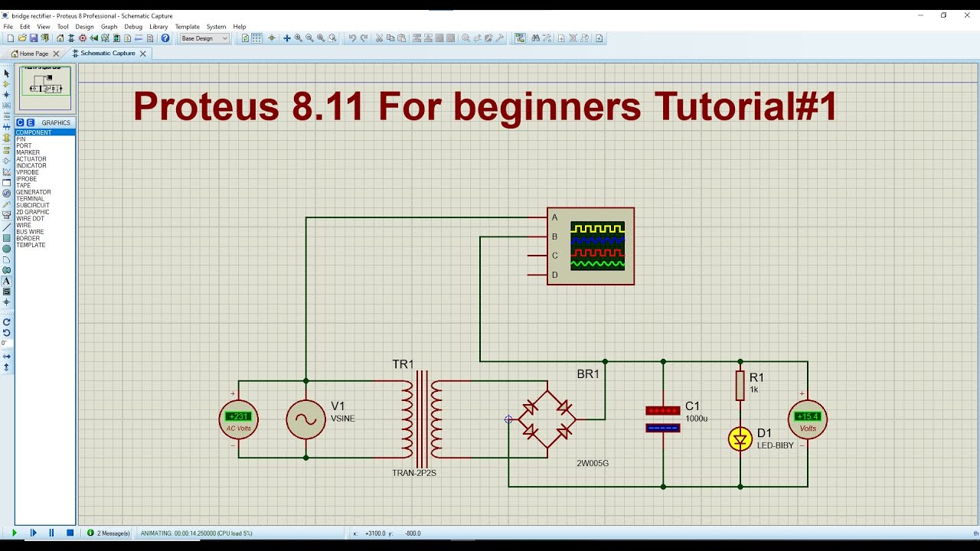Click the binoculars Search and Tag icon

(536, 38)
